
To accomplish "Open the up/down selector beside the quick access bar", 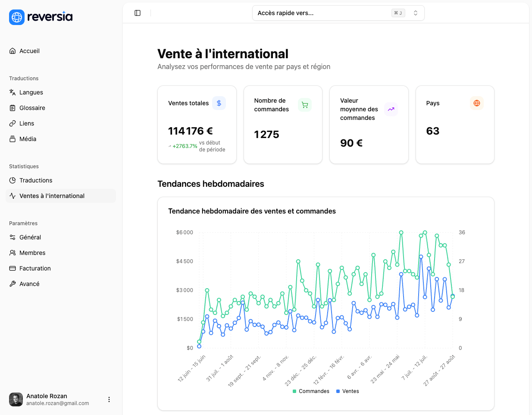I will pos(415,13).
